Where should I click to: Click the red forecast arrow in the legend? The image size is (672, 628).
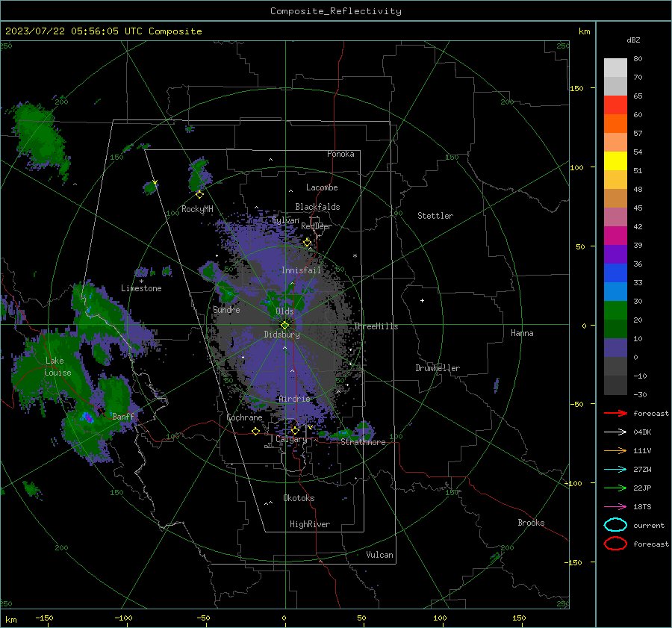click(615, 413)
